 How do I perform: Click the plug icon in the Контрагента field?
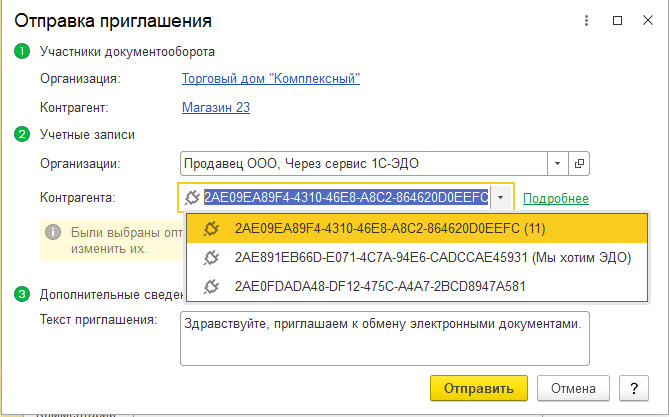(192, 198)
